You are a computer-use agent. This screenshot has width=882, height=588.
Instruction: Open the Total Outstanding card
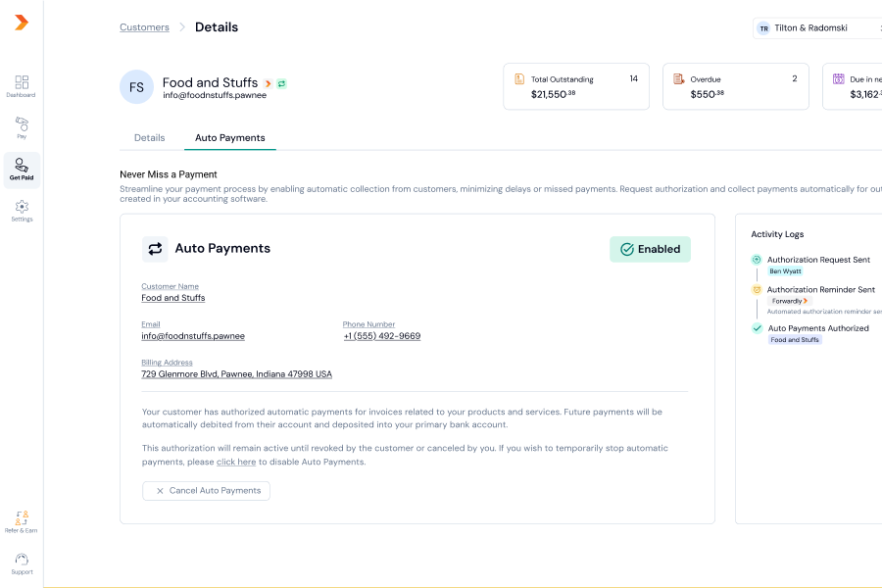pos(576,87)
